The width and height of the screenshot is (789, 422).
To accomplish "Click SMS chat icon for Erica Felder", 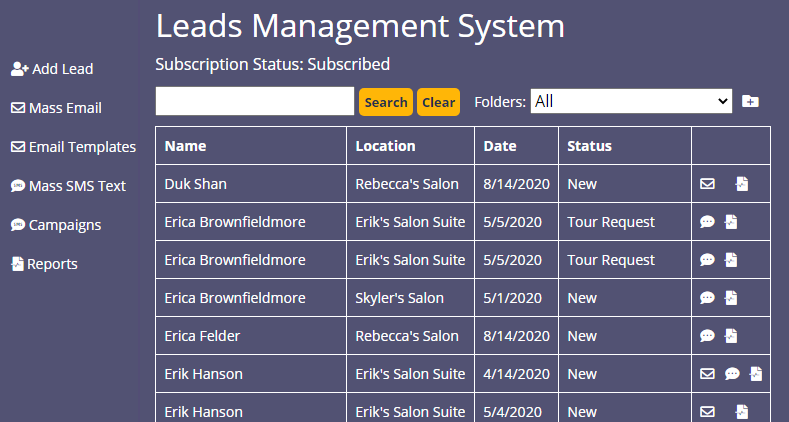I will point(707,335).
